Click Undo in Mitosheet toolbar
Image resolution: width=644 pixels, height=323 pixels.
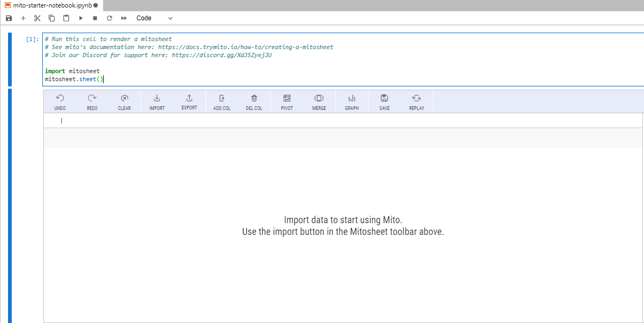pos(60,102)
